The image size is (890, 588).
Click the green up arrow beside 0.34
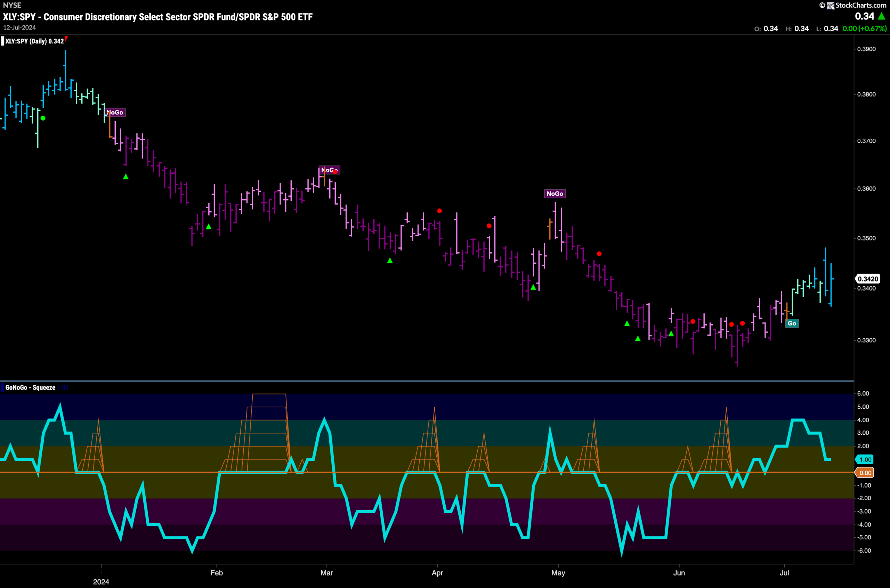click(881, 16)
